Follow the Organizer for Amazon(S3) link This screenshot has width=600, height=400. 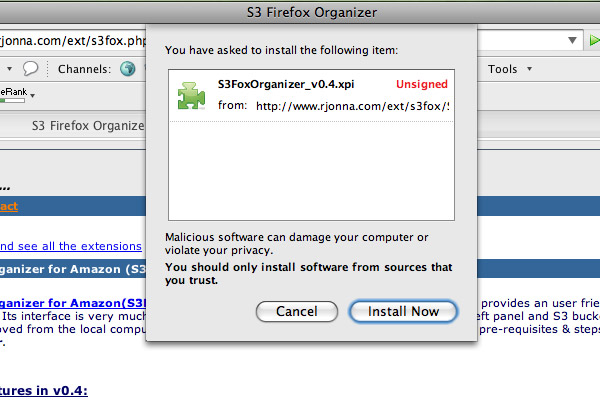coord(73,303)
